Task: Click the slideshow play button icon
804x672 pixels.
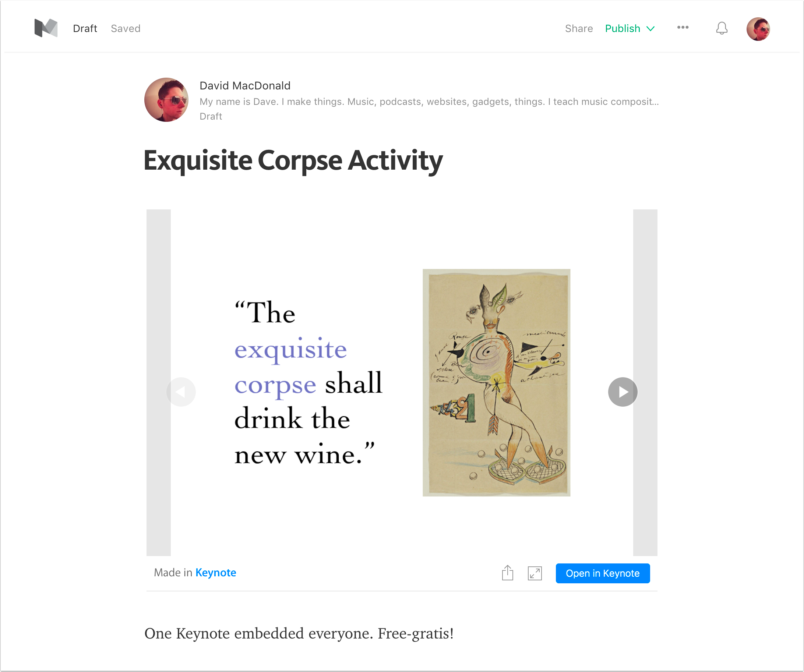Action: click(x=620, y=392)
